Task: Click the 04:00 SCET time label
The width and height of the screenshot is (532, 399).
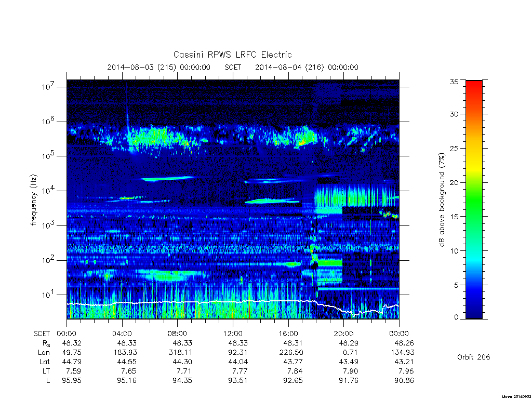Action: (x=122, y=334)
